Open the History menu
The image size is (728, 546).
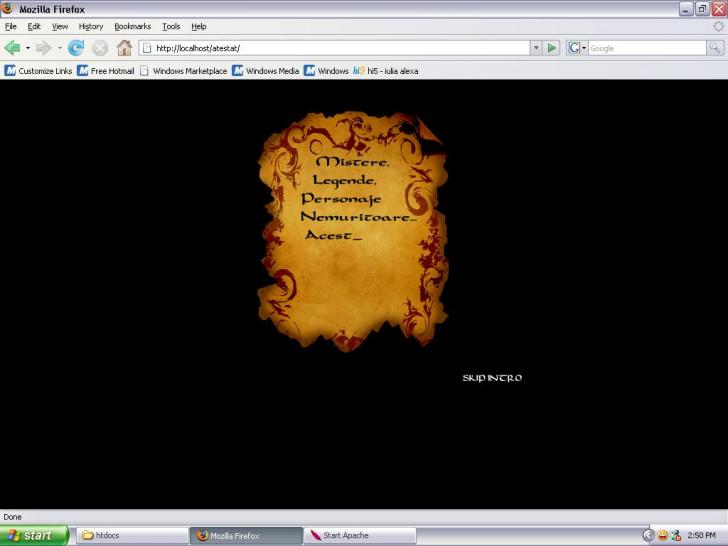pos(91,26)
